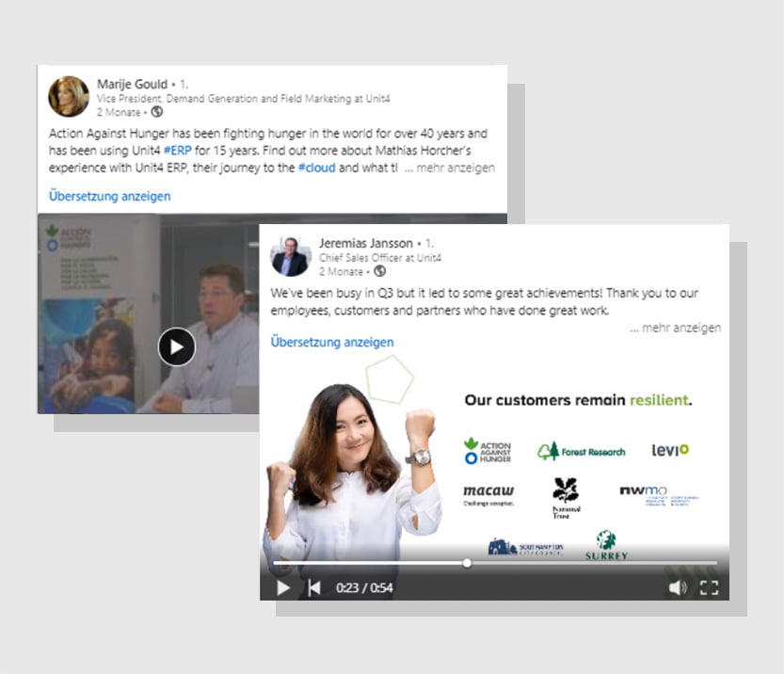Seek using the video progress slider handle
Image resolution: width=784 pixels, height=674 pixels.
click(467, 563)
